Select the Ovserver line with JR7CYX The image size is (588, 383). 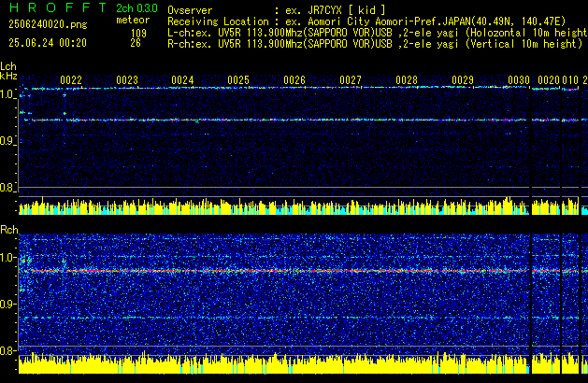(x=277, y=10)
